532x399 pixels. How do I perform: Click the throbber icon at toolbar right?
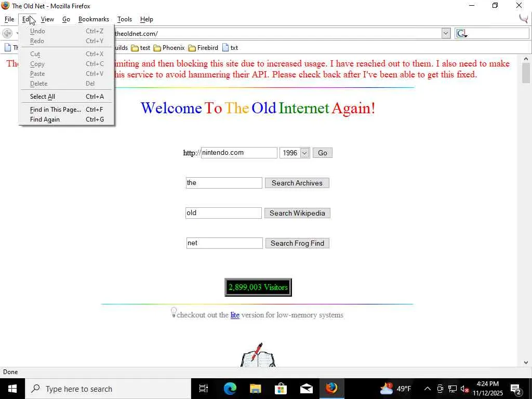tap(524, 18)
